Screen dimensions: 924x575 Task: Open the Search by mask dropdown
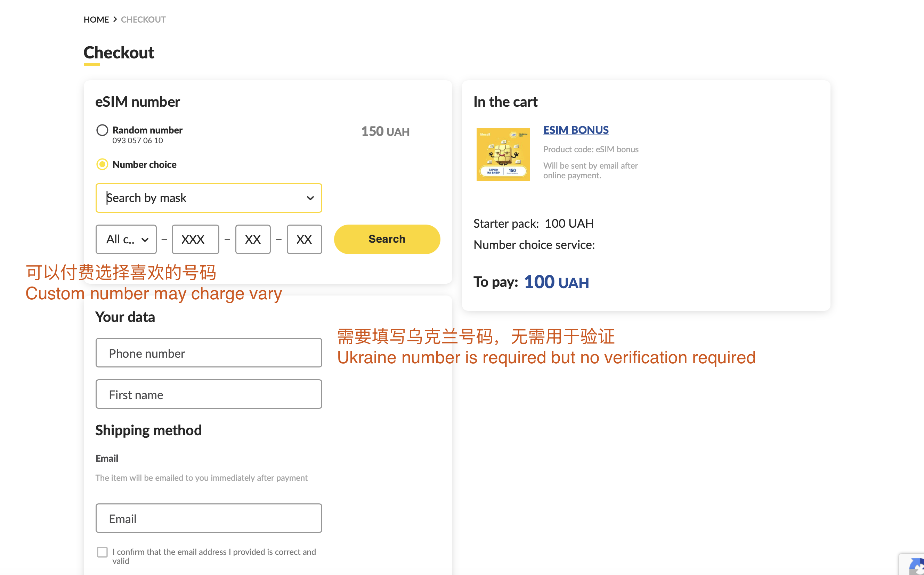[208, 198]
